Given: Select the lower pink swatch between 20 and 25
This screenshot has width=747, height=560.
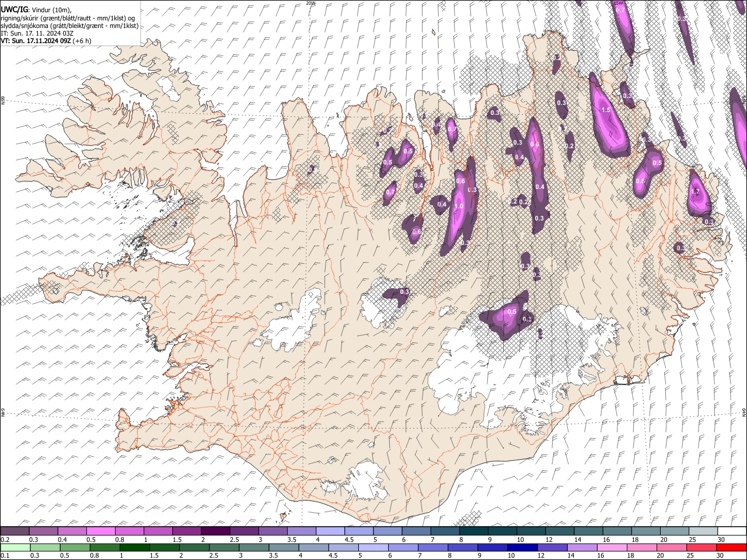Looking at the screenshot, I should pyautogui.click(x=672, y=547).
